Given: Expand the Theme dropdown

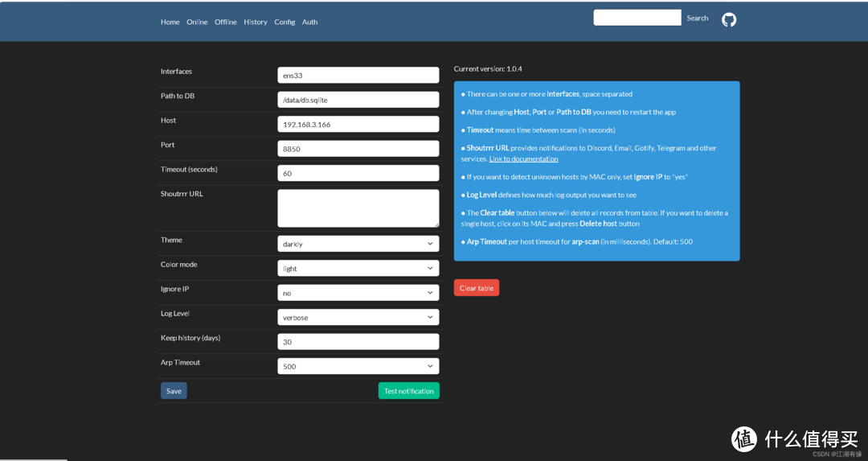Looking at the screenshot, I should tap(358, 244).
